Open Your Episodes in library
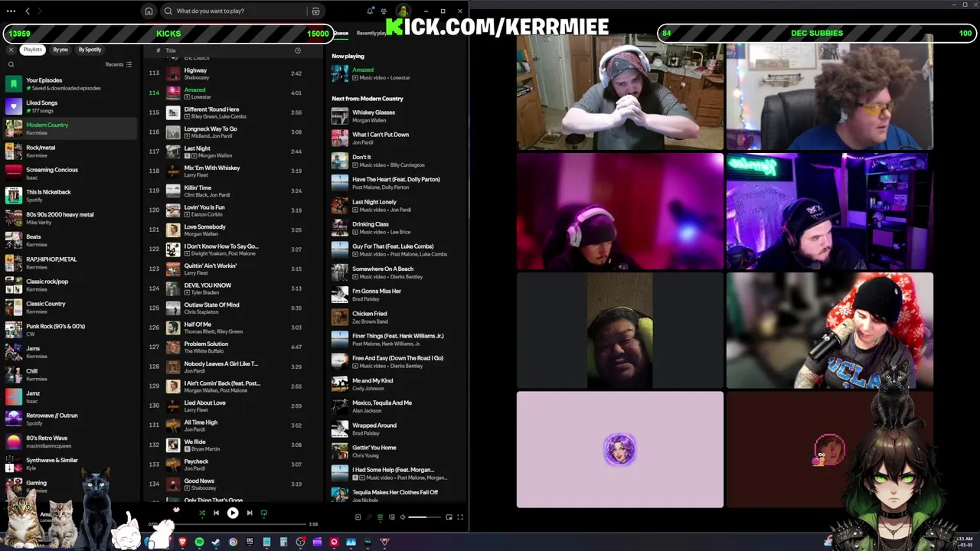 (x=70, y=83)
